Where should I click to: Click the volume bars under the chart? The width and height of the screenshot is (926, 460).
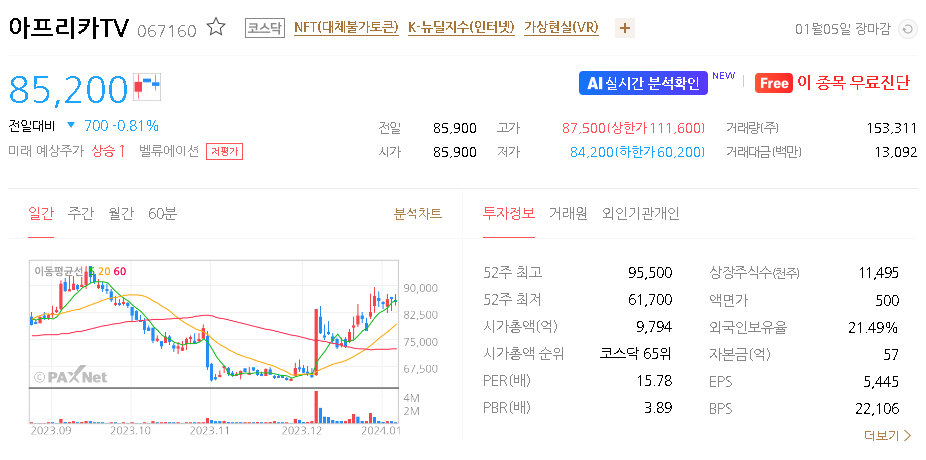(214, 406)
